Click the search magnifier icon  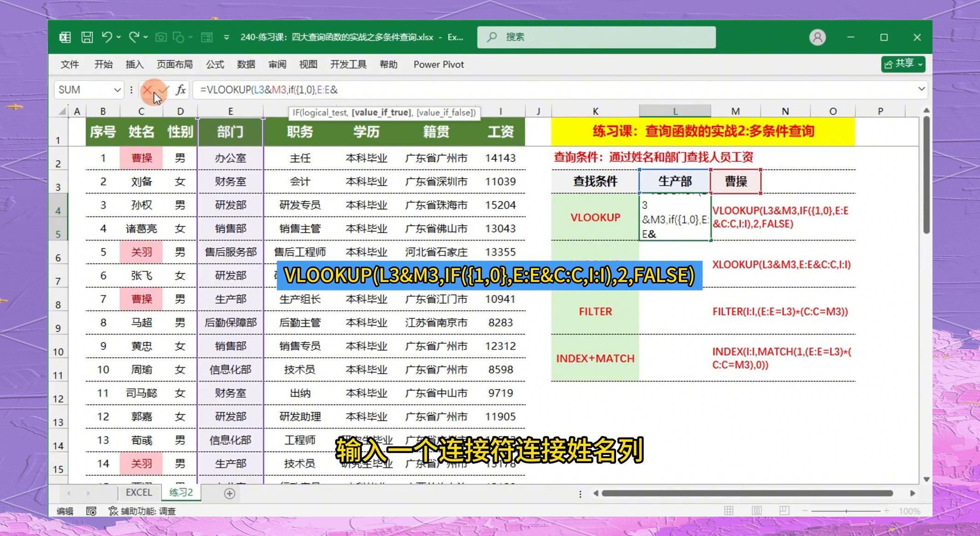coord(492,37)
